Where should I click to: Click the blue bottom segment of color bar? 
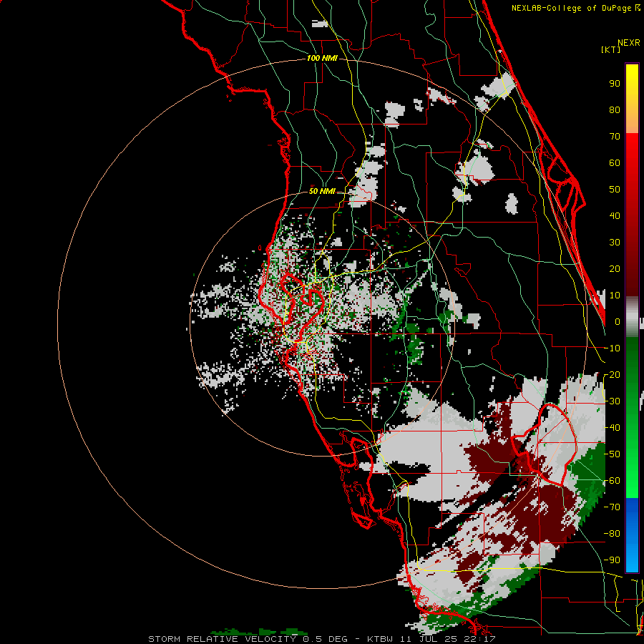coord(632,535)
